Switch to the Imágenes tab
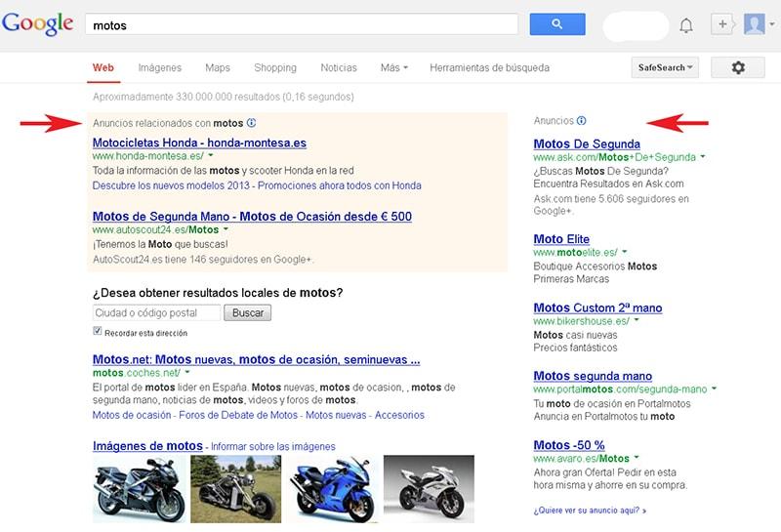 point(160,67)
